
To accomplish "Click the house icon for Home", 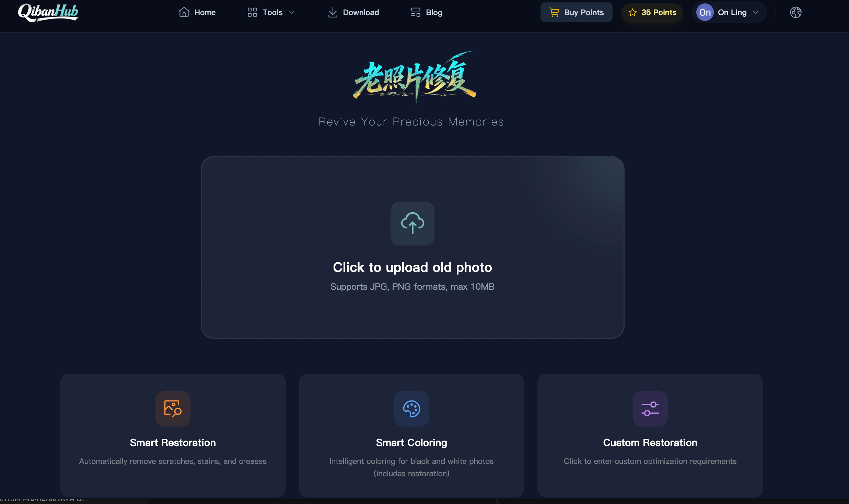I will click(x=184, y=12).
